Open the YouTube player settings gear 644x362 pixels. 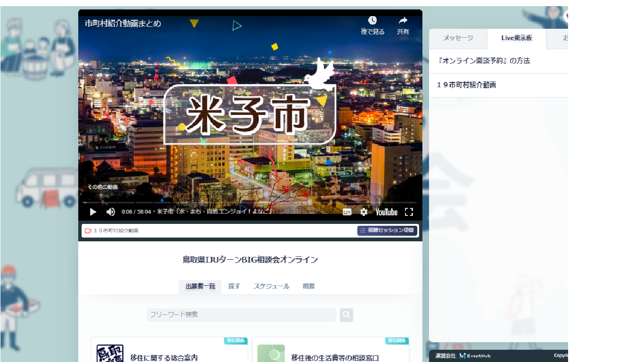363,212
